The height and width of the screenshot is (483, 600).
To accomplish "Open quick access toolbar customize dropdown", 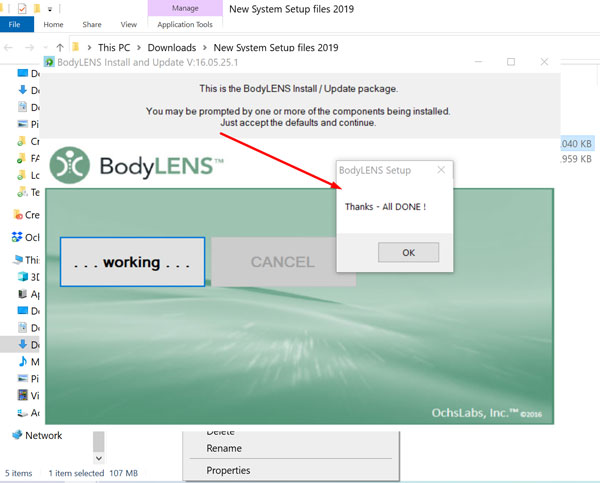I will (50, 9).
